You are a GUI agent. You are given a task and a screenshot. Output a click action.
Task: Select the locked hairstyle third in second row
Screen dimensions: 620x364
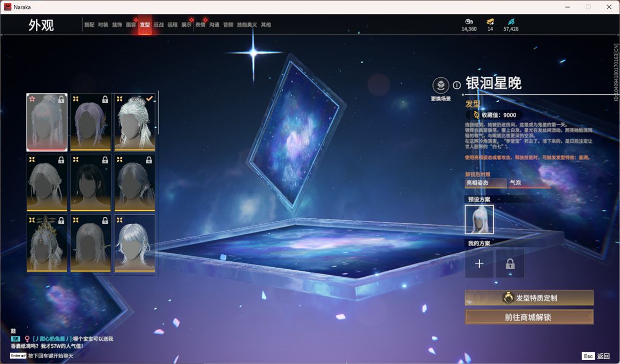[x=135, y=183]
